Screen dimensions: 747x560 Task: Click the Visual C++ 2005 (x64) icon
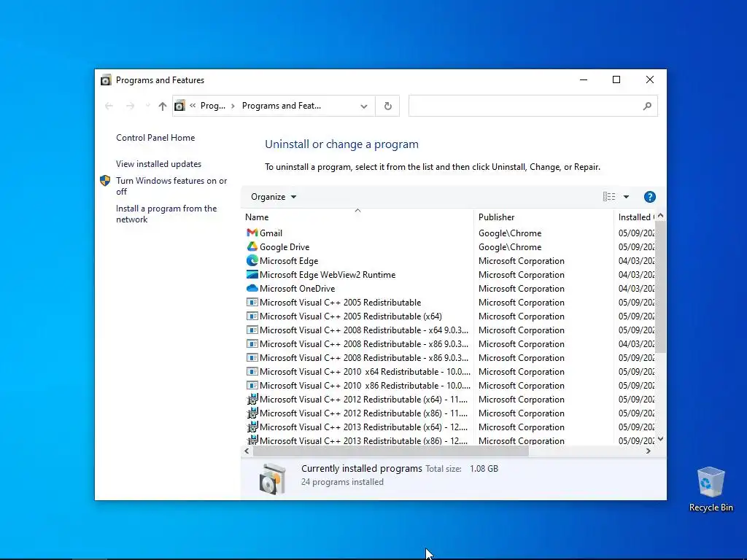click(x=252, y=316)
